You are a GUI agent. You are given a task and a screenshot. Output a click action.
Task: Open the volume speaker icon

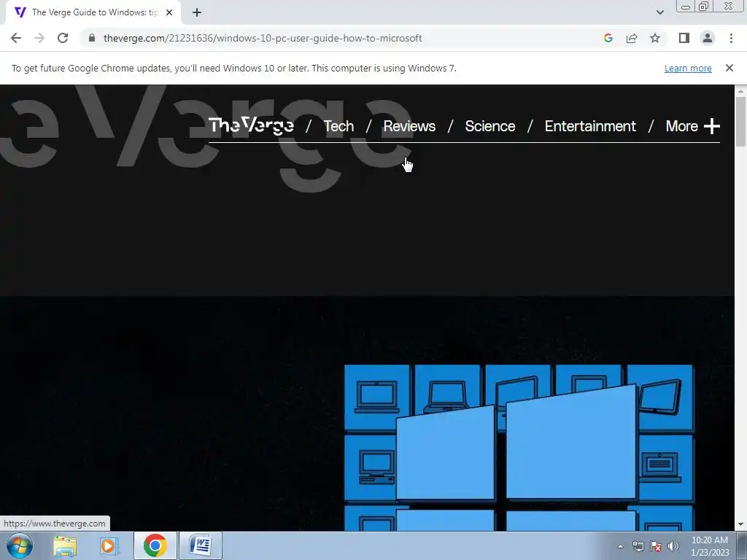pyautogui.click(x=673, y=546)
